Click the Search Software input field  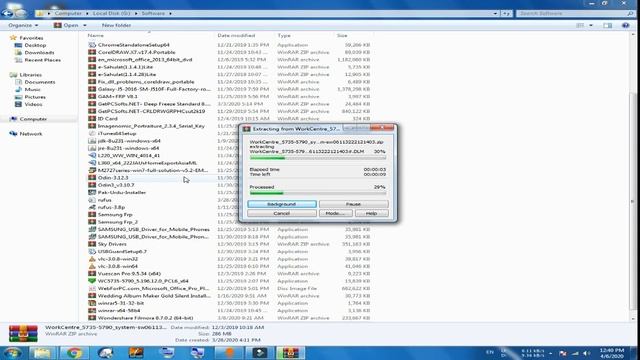[571, 13]
